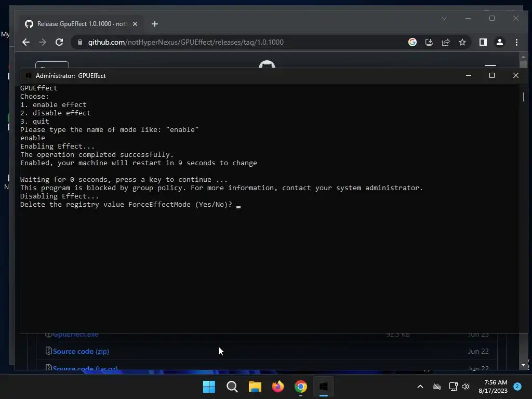Image resolution: width=532 pixels, height=399 pixels.
Task: Click the OneDrive cloud tray icon
Action: click(x=436, y=387)
